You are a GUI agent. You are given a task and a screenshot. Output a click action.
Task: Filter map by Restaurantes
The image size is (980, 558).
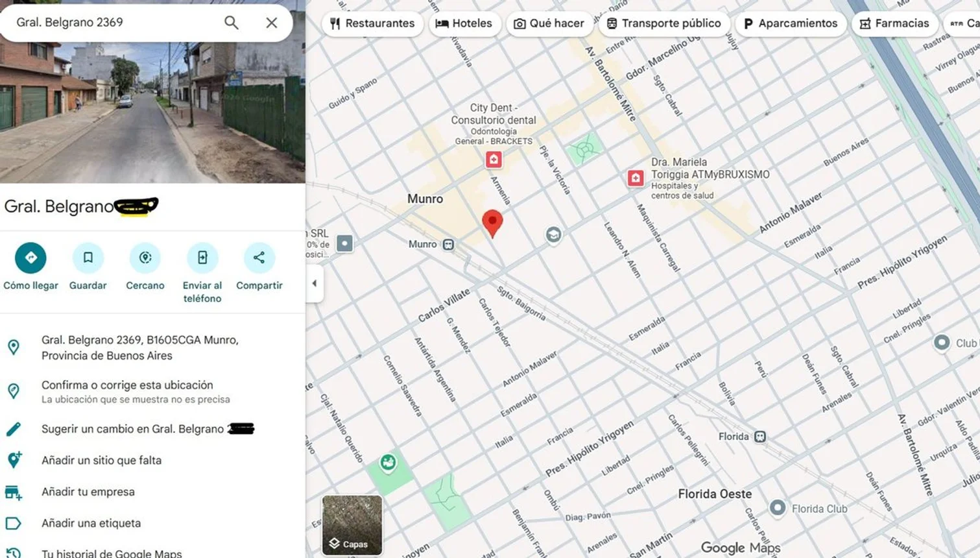pyautogui.click(x=372, y=23)
